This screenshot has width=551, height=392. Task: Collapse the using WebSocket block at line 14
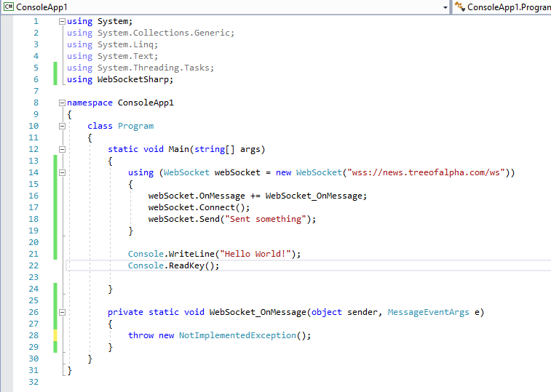(62, 172)
